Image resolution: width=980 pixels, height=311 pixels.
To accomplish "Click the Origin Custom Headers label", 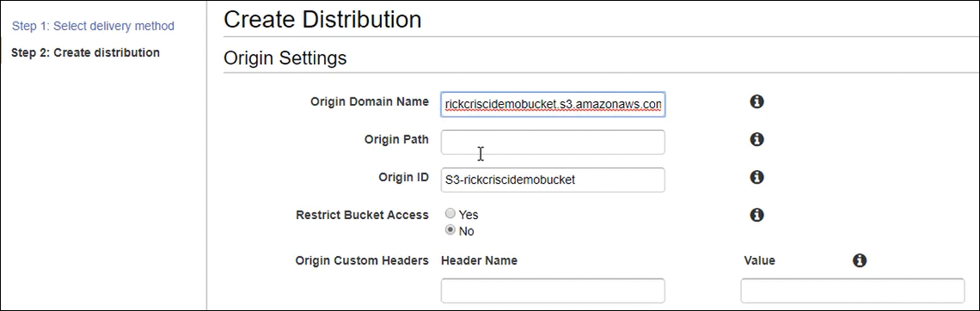I will (x=362, y=260).
